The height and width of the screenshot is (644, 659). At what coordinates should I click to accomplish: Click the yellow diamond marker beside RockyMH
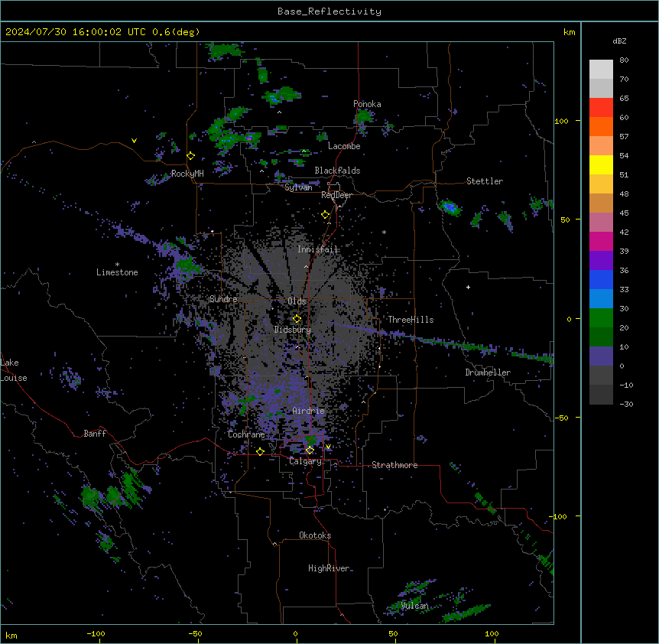(190, 156)
